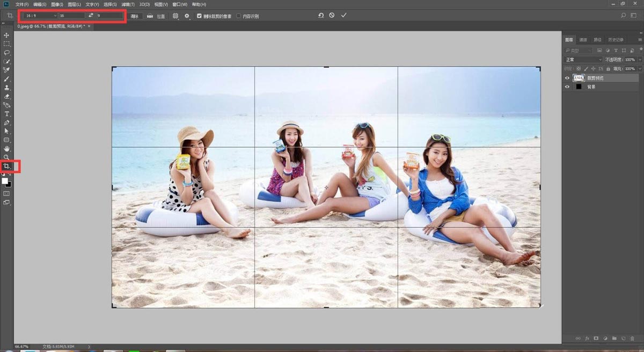Open the 文件(F) menu

[22, 4]
